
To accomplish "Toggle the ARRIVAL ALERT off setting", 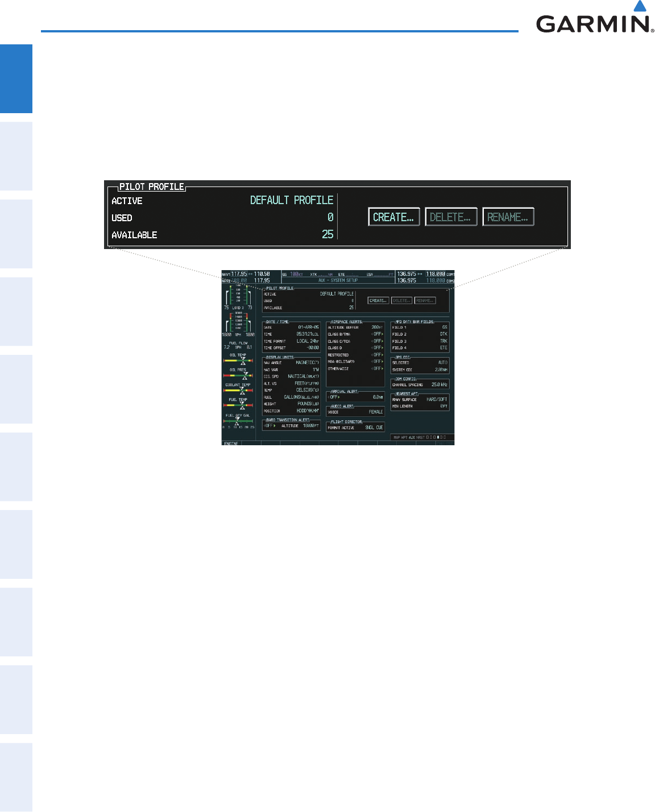I will click(335, 397).
